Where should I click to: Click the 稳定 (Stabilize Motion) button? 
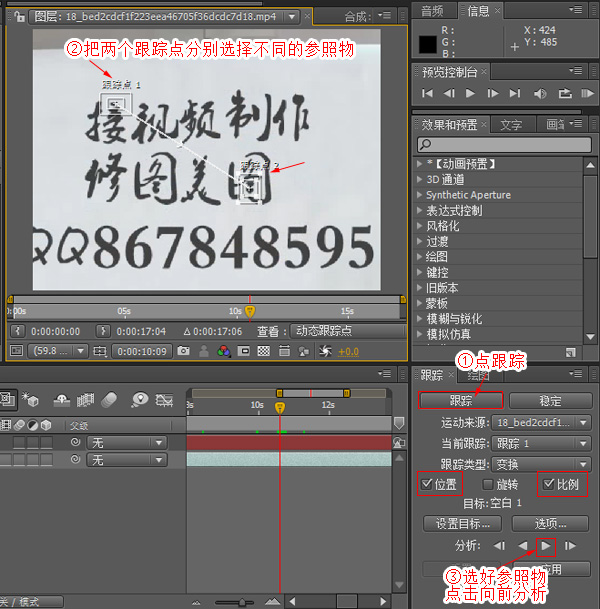(x=550, y=400)
